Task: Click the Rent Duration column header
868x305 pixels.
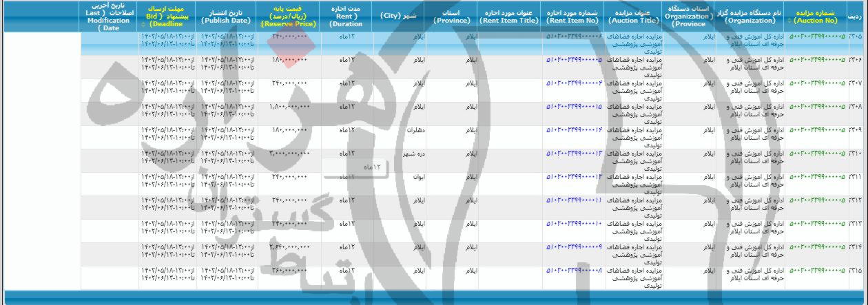Action: [347, 15]
